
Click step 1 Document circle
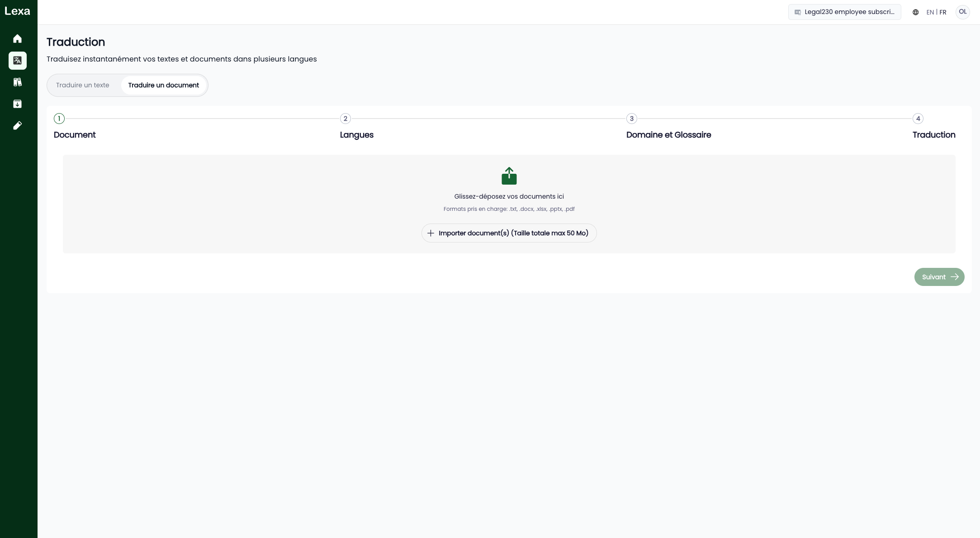click(59, 119)
